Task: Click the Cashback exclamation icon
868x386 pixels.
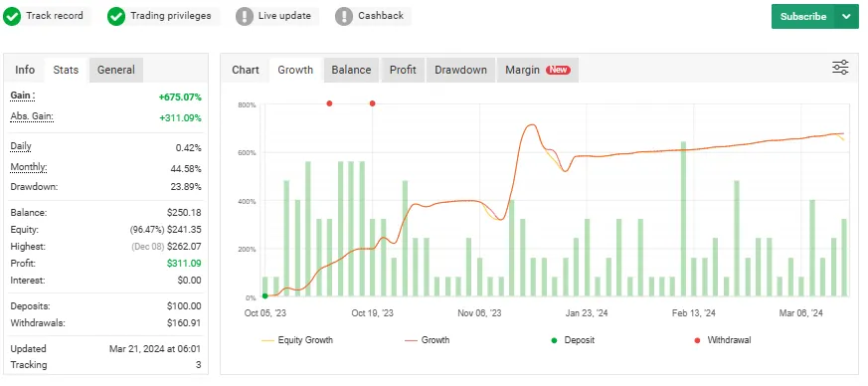Action: (x=344, y=16)
